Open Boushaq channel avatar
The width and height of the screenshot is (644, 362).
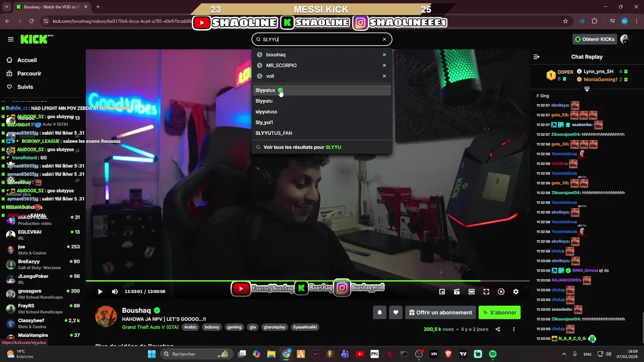tap(106, 316)
